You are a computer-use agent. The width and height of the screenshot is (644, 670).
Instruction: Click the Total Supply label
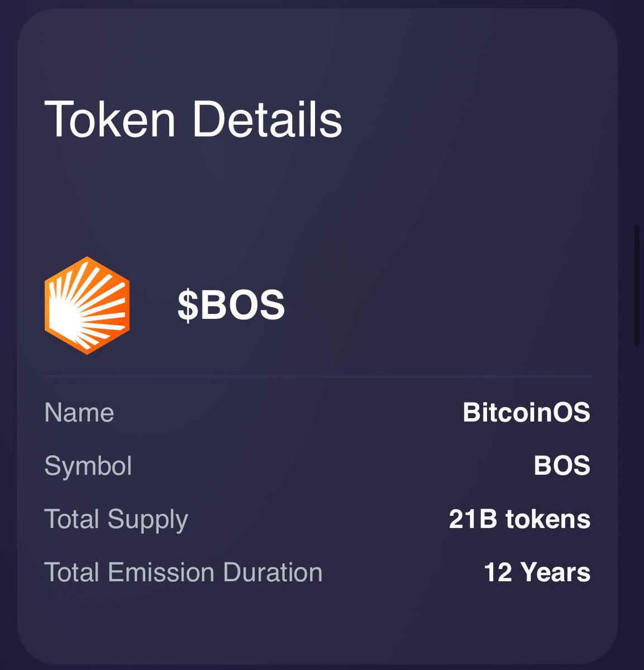click(116, 519)
